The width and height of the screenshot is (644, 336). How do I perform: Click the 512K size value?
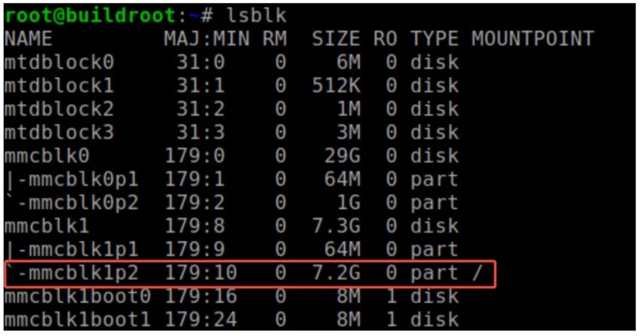pos(336,86)
